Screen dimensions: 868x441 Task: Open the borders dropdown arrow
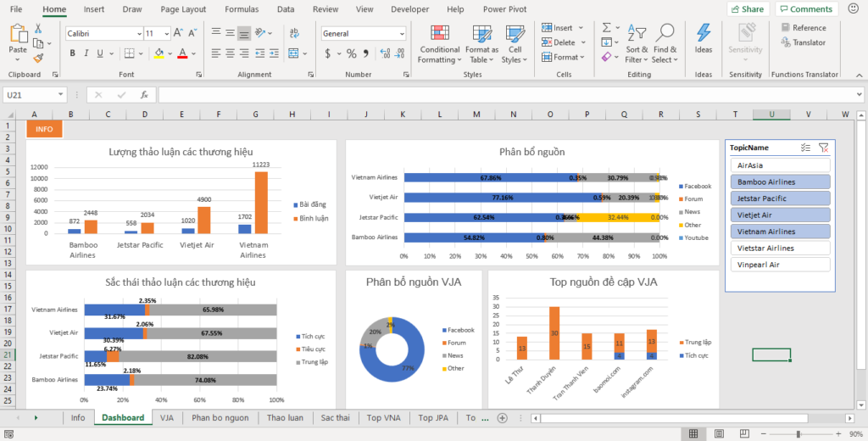[141, 53]
